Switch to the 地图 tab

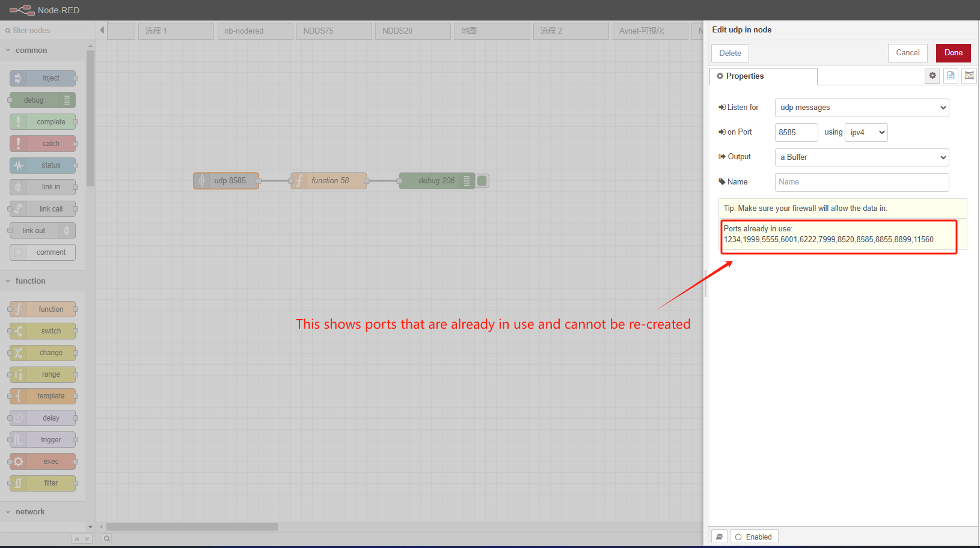coord(492,31)
